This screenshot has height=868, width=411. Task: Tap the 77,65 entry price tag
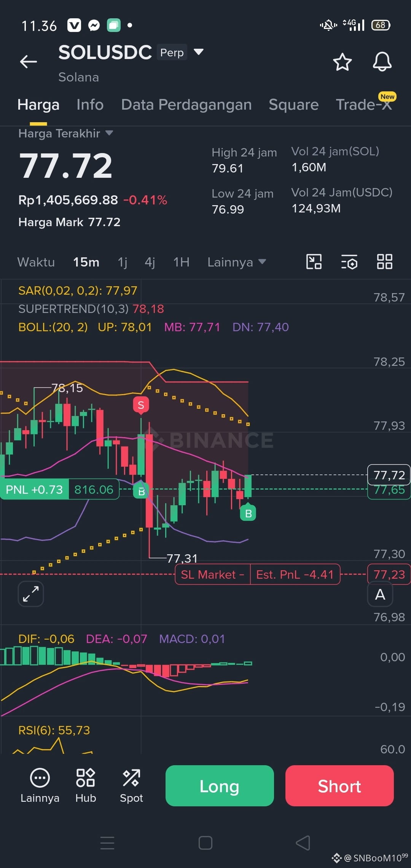[x=389, y=490]
